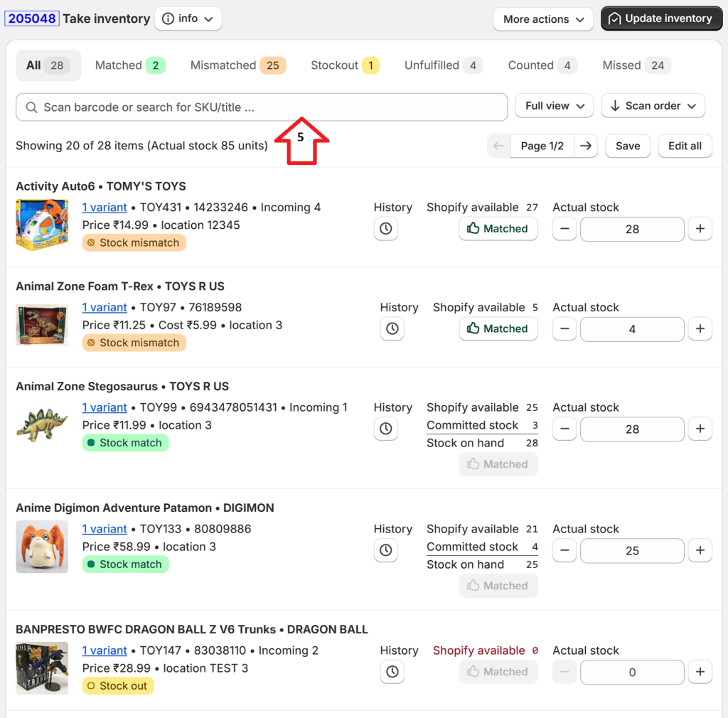Select the Stockout tab
This screenshot has width=728, height=718.
pyautogui.click(x=345, y=65)
